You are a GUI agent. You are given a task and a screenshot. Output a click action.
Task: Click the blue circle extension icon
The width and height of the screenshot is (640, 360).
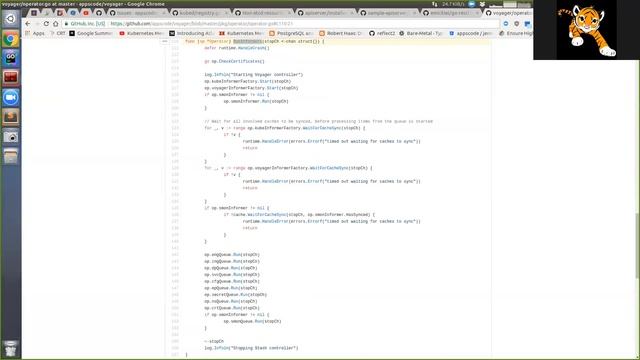click(506, 24)
